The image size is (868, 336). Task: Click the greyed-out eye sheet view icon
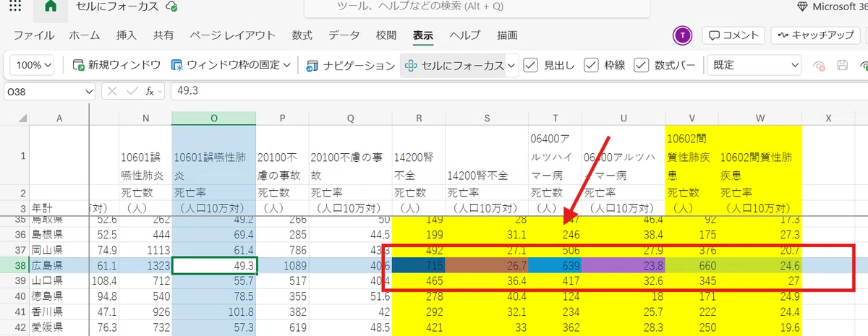click(820, 65)
